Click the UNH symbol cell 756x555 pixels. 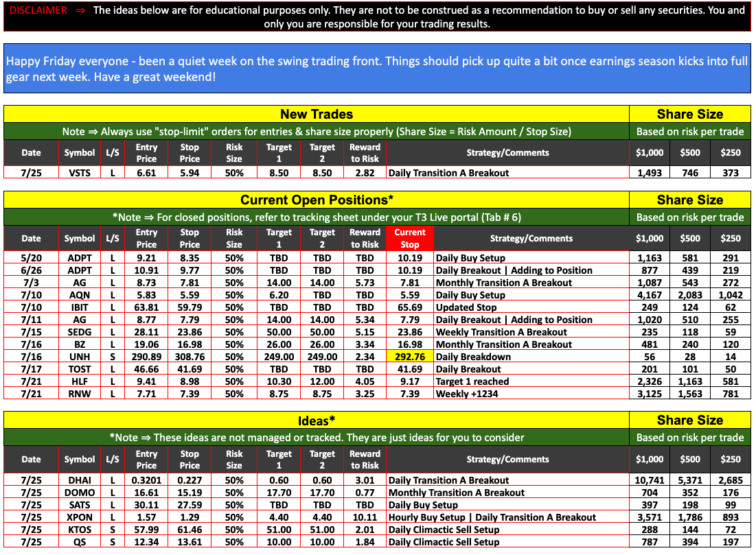pos(79,357)
